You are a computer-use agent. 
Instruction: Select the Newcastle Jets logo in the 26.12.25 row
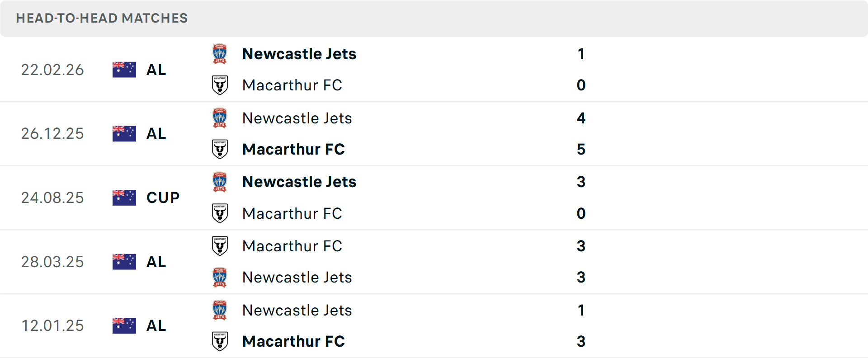point(220,118)
